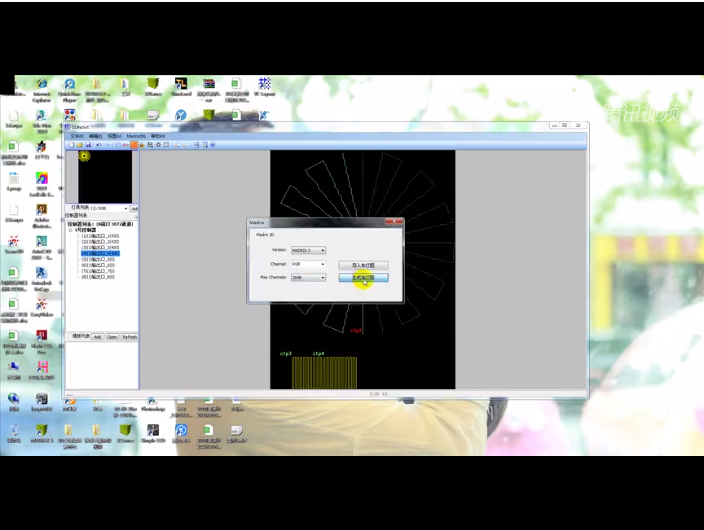704x530 pixels.
Task: Click the Open folder toolbar icon
Action: [x=81, y=145]
